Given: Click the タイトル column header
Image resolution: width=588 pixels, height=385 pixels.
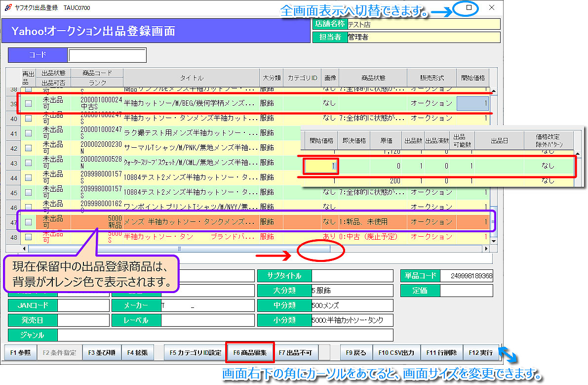Looking at the screenshot, I should (x=191, y=78).
